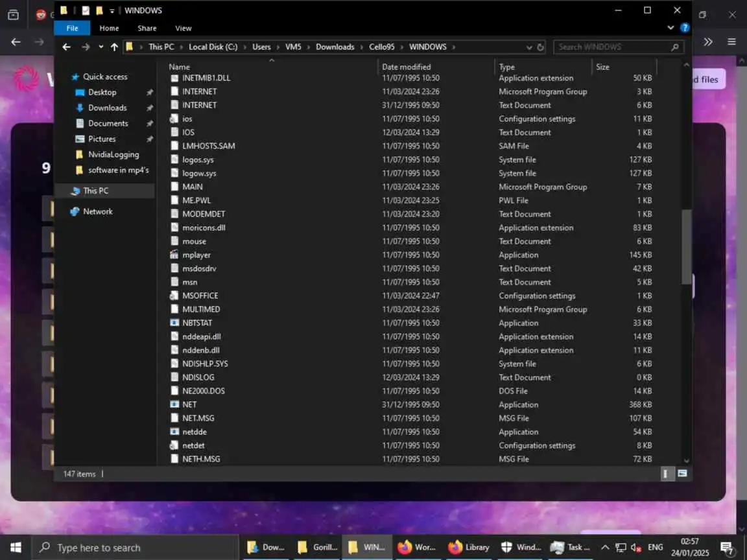The height and width of the screenshot is (560, 747).
Task: Show hidden system tray icons
Action: point(604,547)
